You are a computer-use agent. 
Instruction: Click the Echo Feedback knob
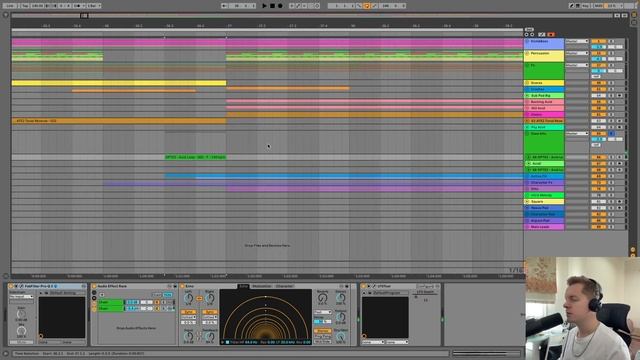pyautogui.click(x=210, y=336)
